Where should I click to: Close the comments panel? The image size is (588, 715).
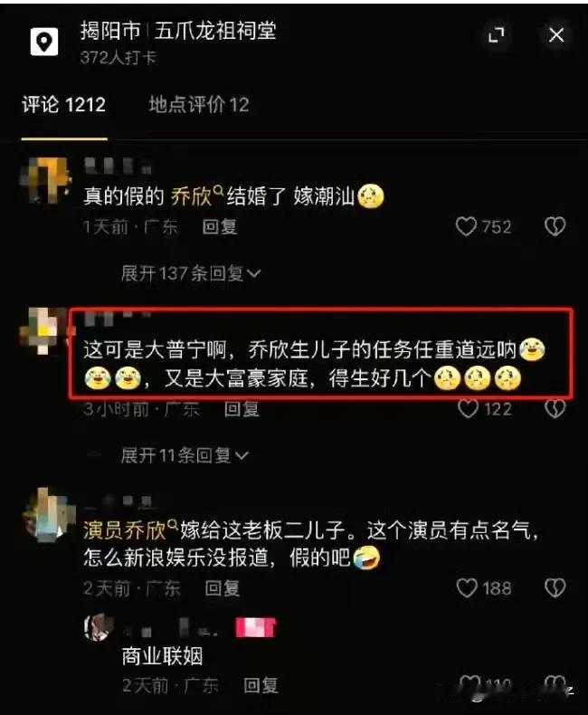coord(556,34)
